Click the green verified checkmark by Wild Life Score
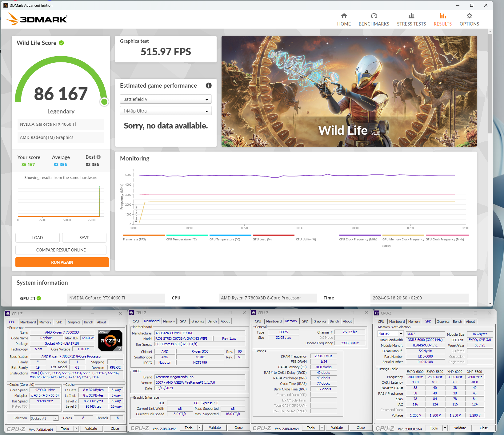The height and width of the screenshot is (435, 504). pyautogui.click(x=62, y=43)
